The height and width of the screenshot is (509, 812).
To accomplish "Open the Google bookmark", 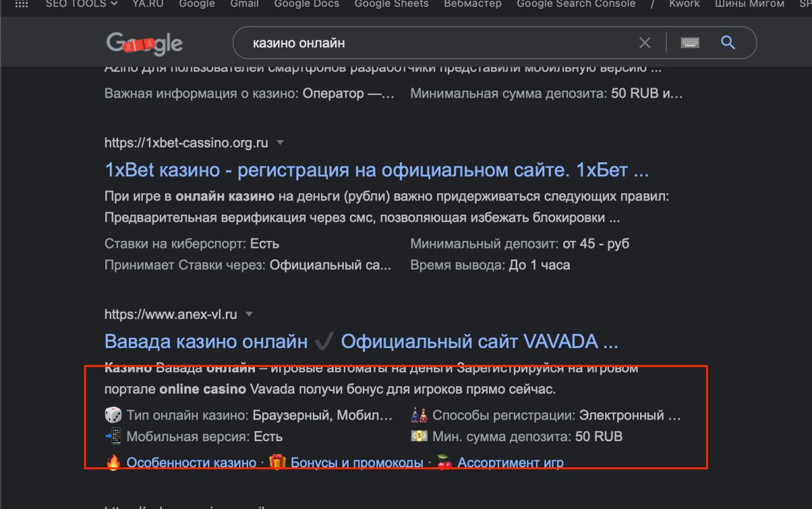I will (x=197, y=3).
